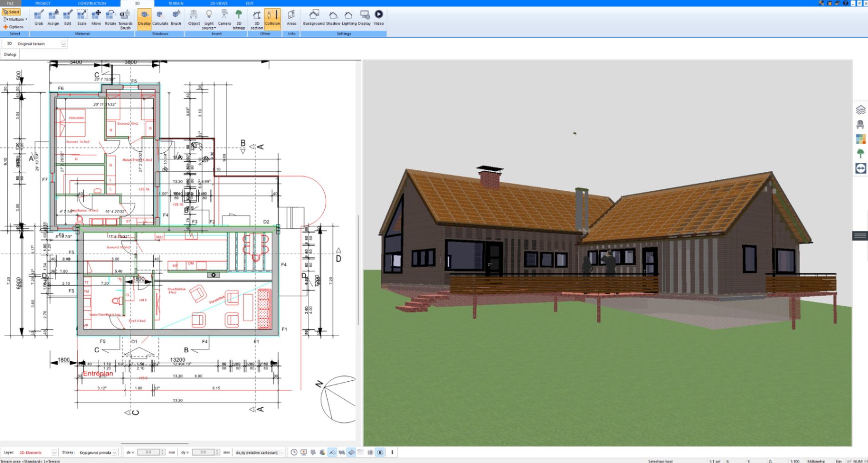Activate the Scale material tool
868x463 pixels.
click(82, 18)
